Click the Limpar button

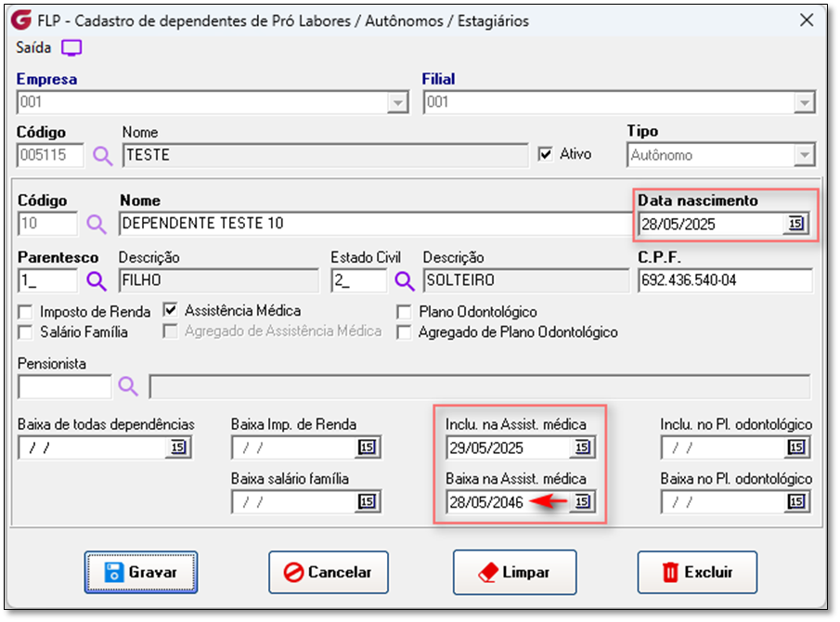coord(515,572)
